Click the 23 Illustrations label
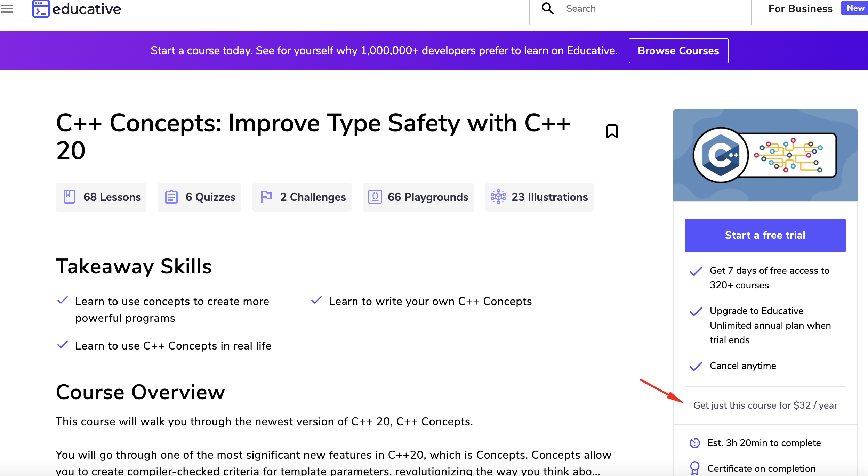The height and width of the screenshot is (476, 868). tap(549, 197)
